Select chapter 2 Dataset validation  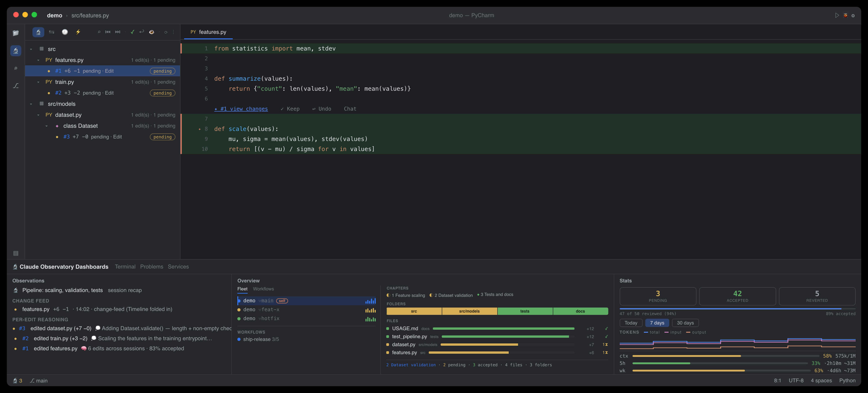coord(451,295)
